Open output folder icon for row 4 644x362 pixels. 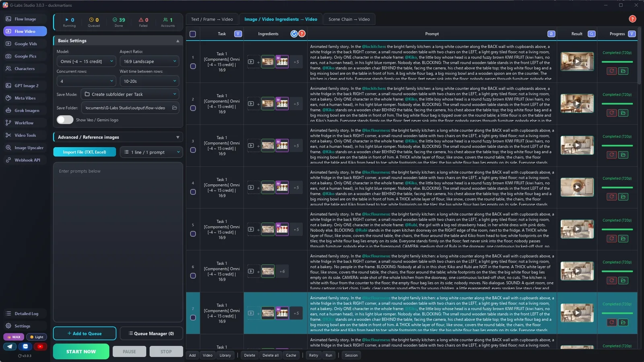click(x=623, y=197)
